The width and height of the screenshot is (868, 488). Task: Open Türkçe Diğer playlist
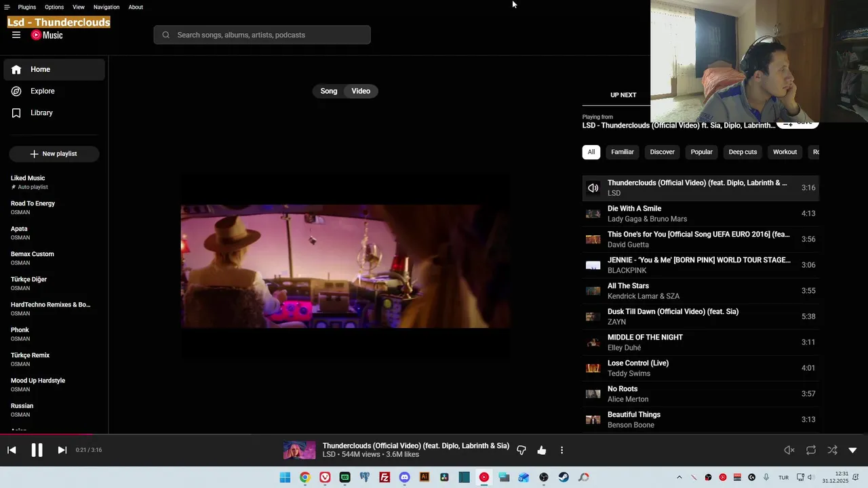pyautogui.click(x=54, y=283)
